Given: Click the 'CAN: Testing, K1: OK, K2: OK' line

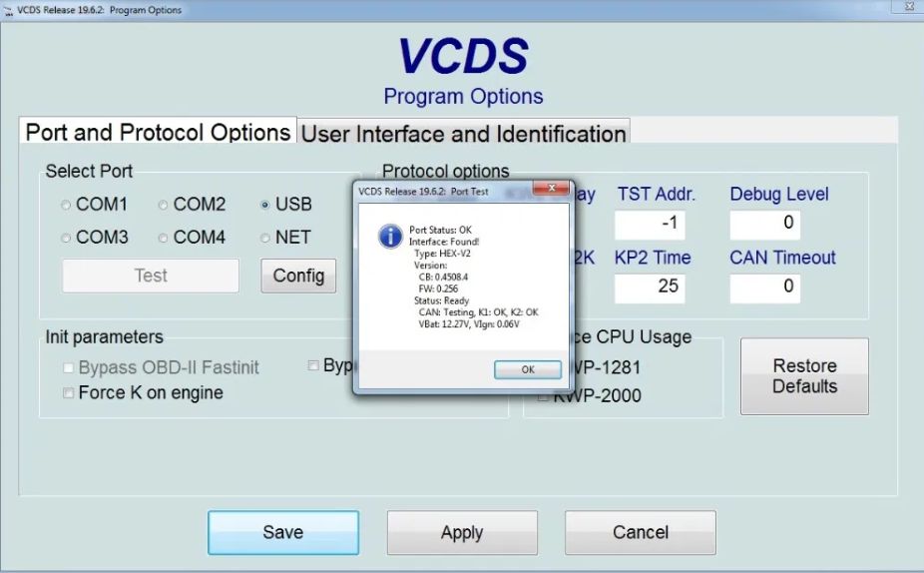Looking at the screenshot, I should point(479,312).
